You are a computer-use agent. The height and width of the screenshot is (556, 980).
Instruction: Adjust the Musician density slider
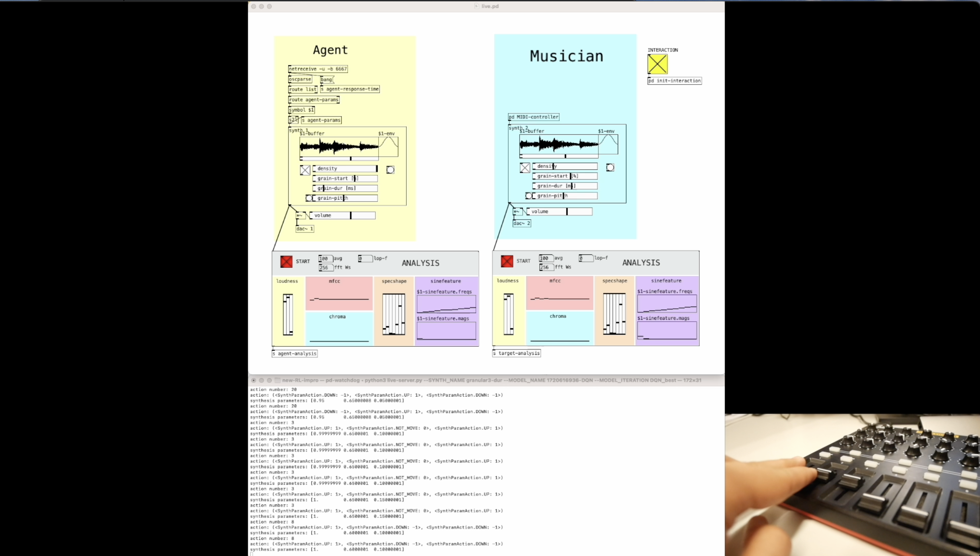click(565, 166)
